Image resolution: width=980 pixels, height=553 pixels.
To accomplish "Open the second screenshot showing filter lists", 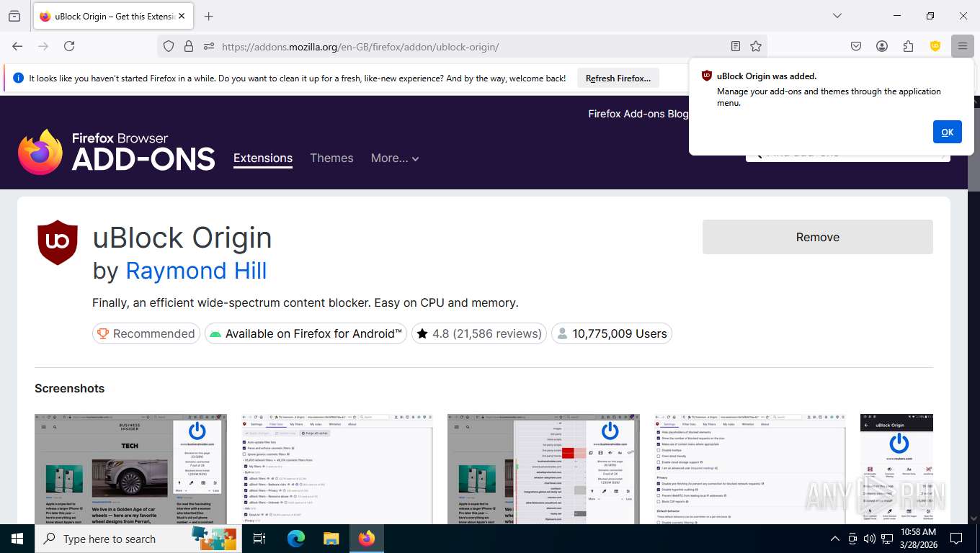I will tap(337, 469).
